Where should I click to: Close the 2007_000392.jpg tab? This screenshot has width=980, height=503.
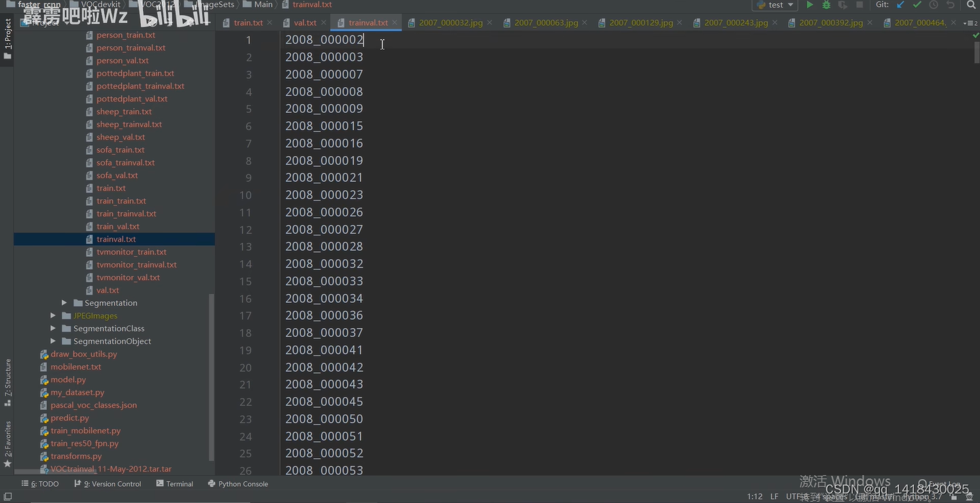tap(870, 22)
